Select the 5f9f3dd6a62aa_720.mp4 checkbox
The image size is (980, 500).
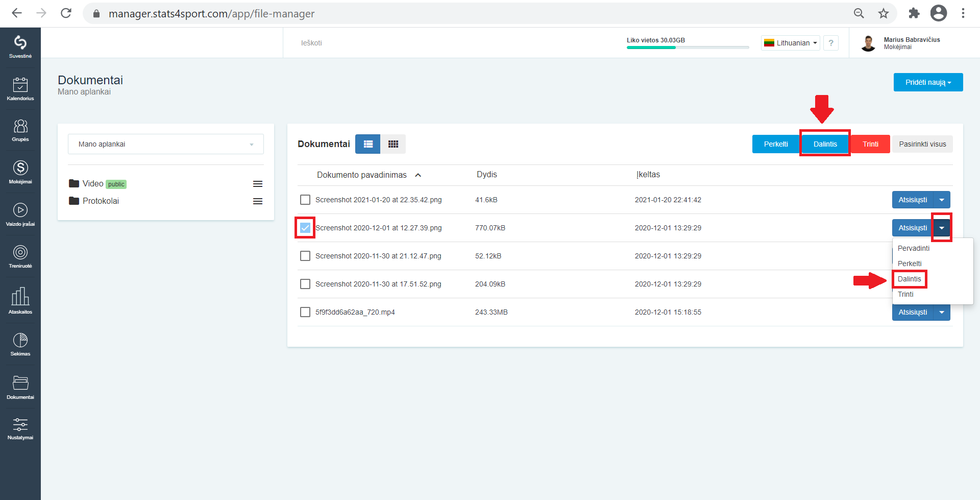click(305, 312)
